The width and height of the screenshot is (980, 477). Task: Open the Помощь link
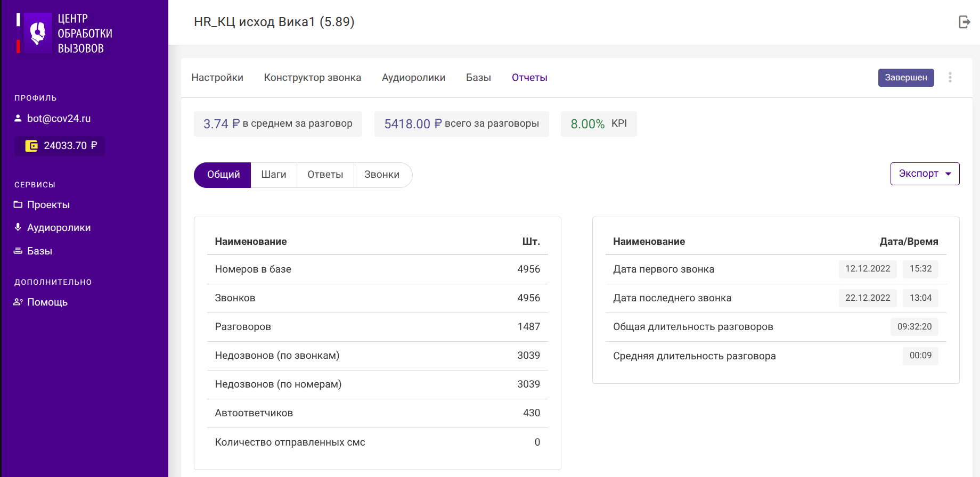(x=47, y=302)
